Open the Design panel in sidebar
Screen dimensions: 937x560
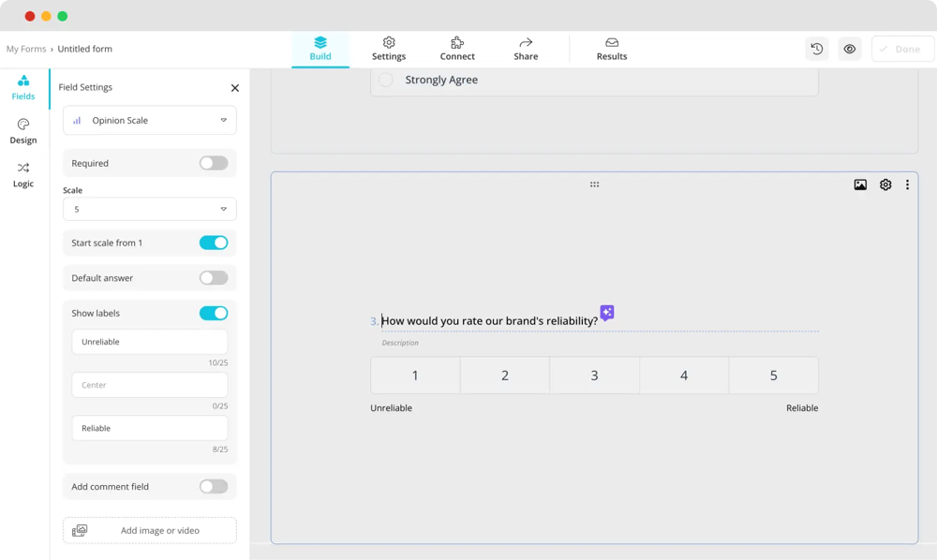[x=23, y=131]
